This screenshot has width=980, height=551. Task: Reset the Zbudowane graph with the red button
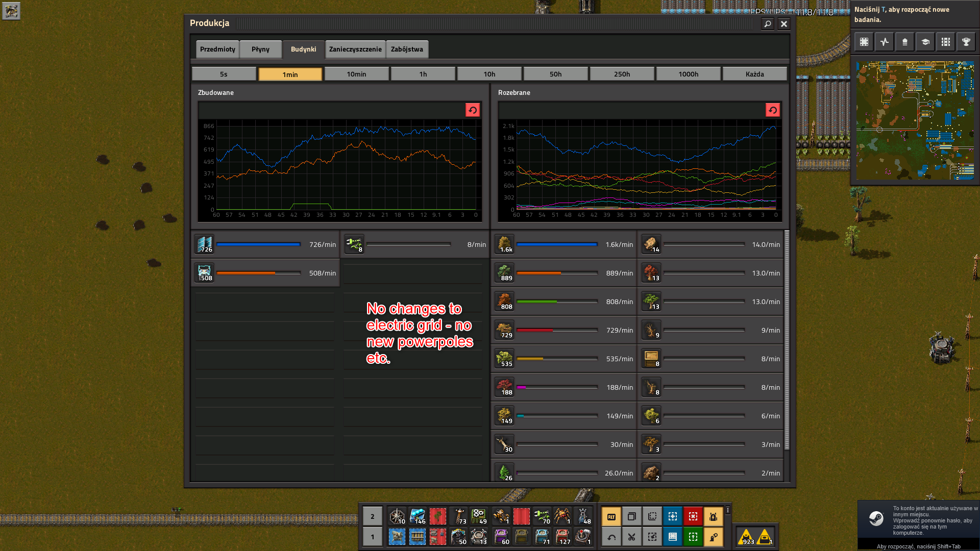coord(473,110)
